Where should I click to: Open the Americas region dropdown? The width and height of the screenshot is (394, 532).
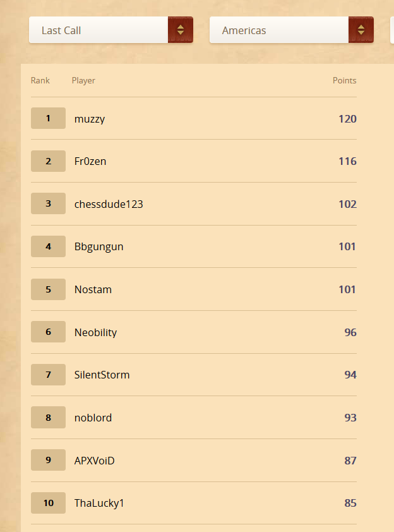point(279,30)
